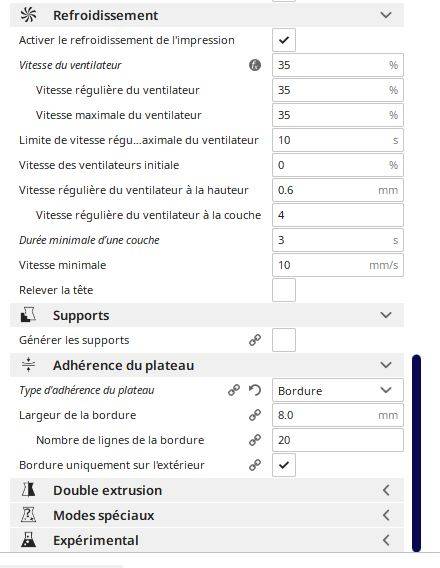Click link icon beside Largeur de la bordure
Screen dimensions: 440x568
pos(255,415)
